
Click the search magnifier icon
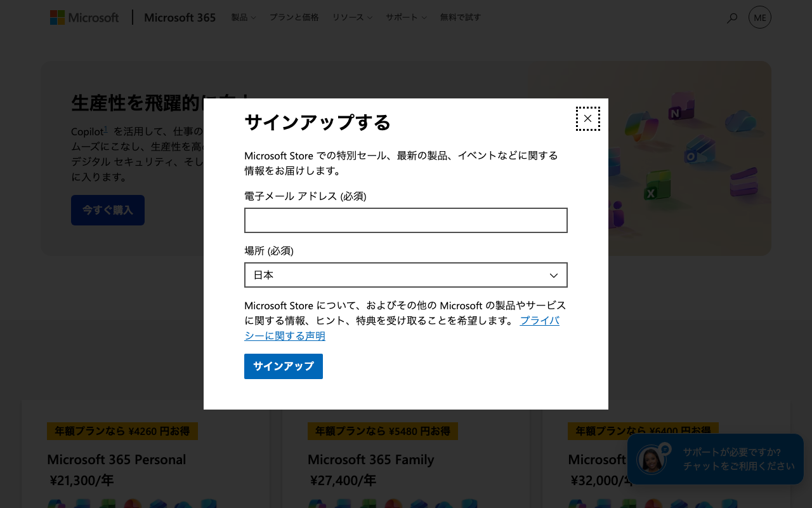(x=732, y=18)
